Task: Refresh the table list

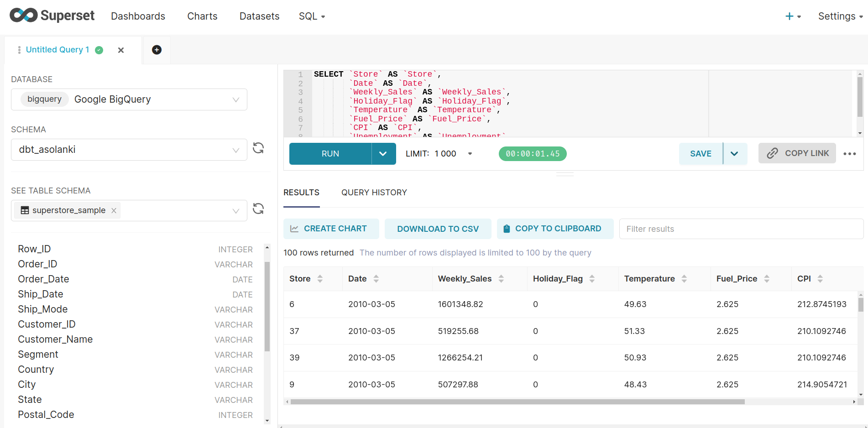Action: tap(258, 209)
